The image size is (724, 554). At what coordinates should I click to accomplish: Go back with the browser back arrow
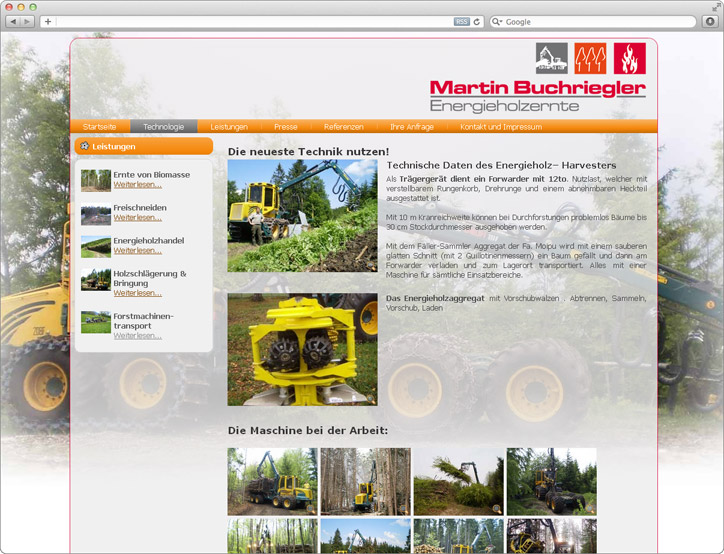[x=13, y=22]
